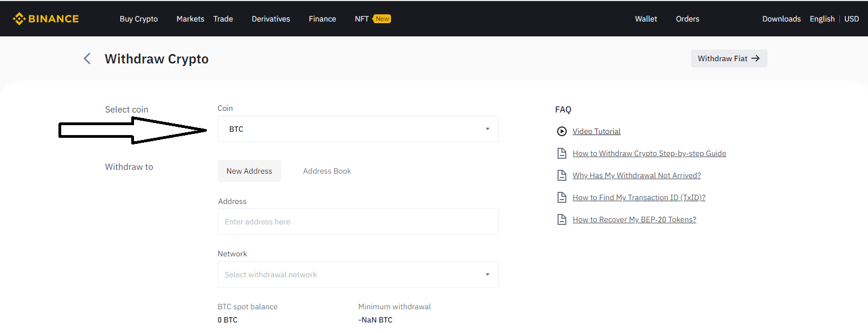Open the English language selector

point(822,19)
